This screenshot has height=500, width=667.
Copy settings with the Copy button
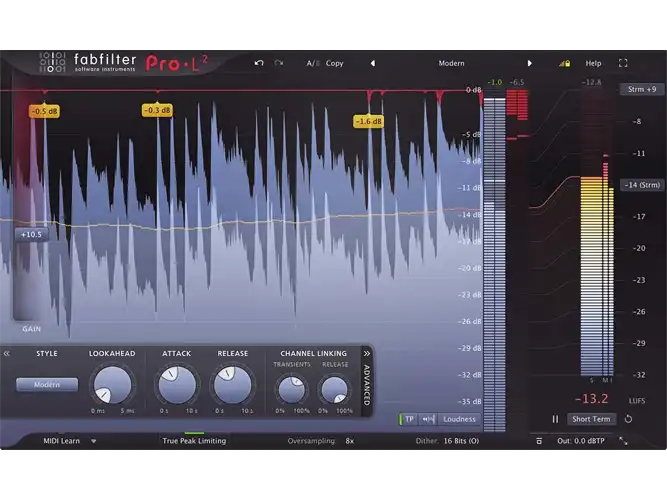tap(334, 63)
